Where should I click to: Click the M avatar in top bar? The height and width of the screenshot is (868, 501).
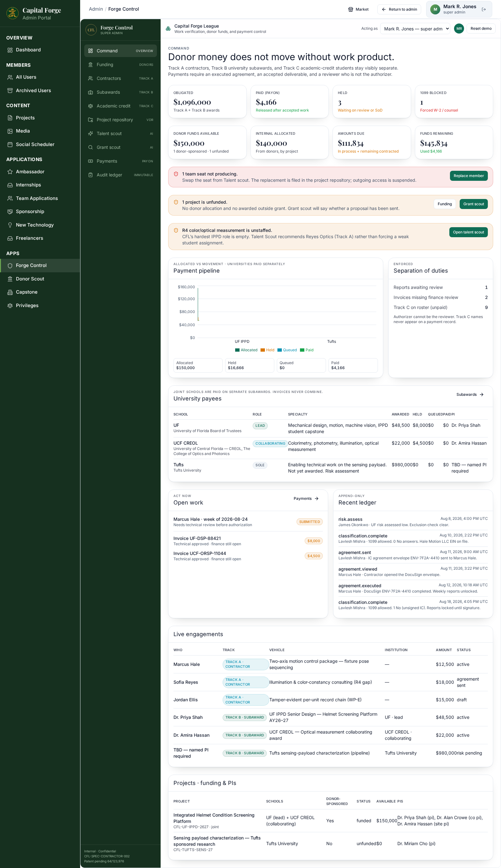435,9
